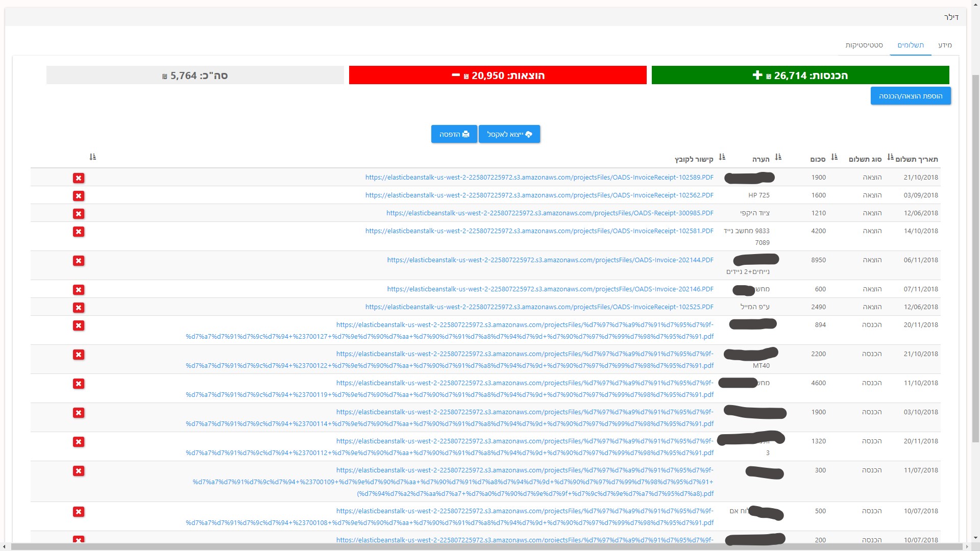Print the table with הדפסה button

coord(454,134)
